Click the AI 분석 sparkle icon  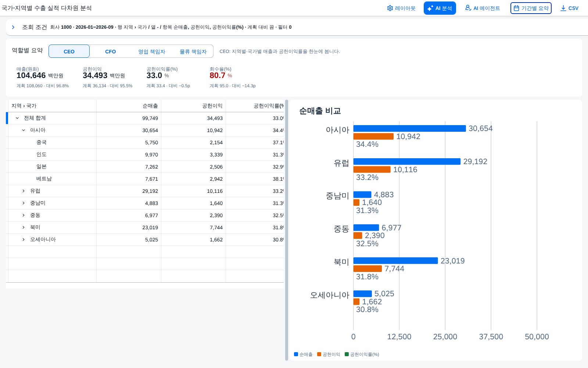point(430,8)
